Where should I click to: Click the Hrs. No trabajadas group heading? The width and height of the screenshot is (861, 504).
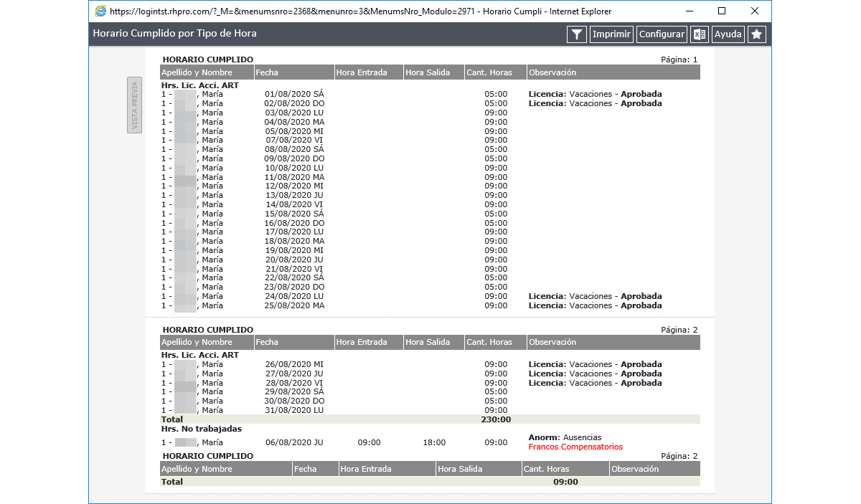[x=202, y=429]
